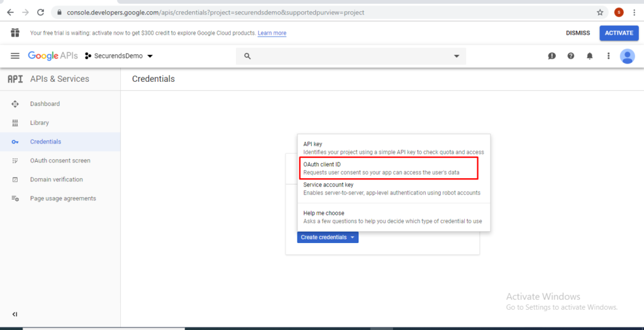The image size is (644, 330).
Task: Click the Domain verification checkbox icon
Action: pos(15,179)
